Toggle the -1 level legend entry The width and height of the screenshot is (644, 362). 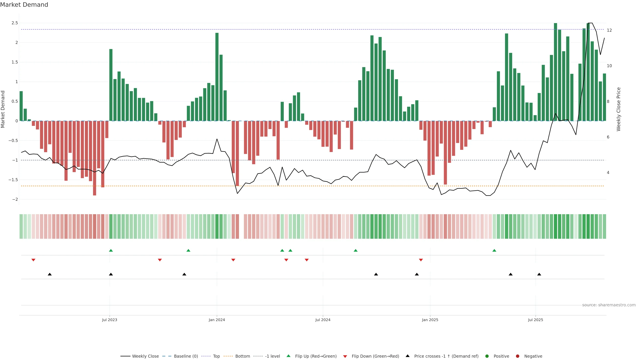[x=272, y=356]
